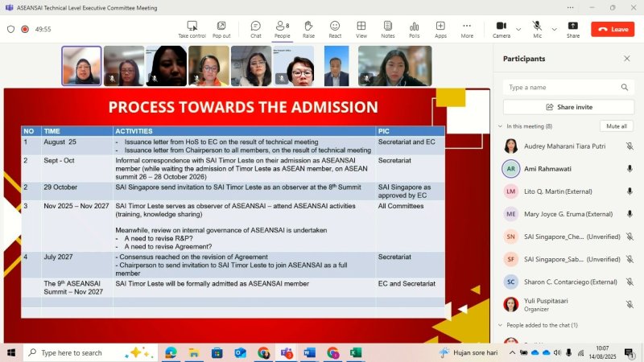Click the Share invite button

coord(568,107)
